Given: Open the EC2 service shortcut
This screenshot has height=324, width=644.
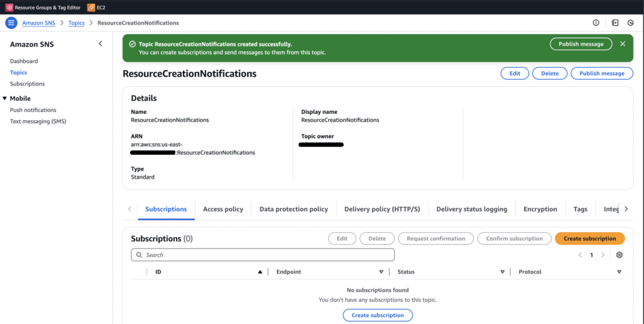Looking at the screenshot, I should coord(96,8).
